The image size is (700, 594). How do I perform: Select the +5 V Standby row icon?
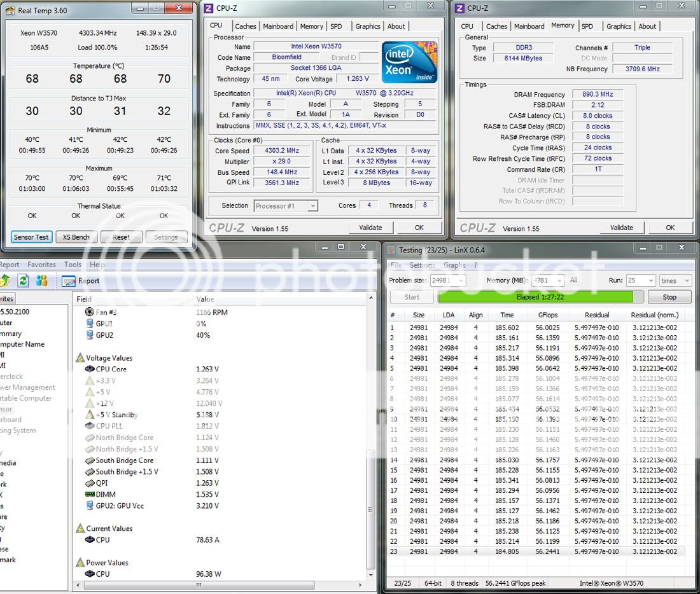coord(90,415)
